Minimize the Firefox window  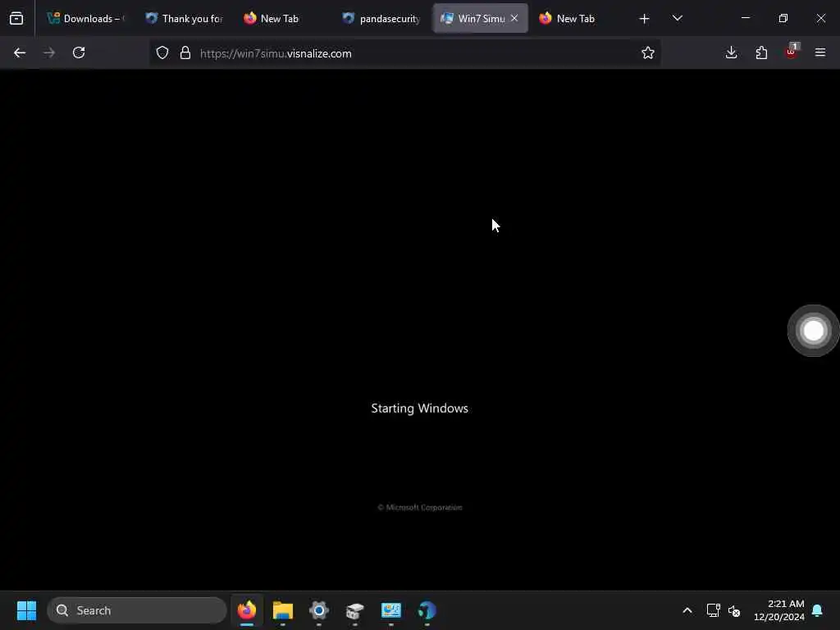[x=745, y=18]
